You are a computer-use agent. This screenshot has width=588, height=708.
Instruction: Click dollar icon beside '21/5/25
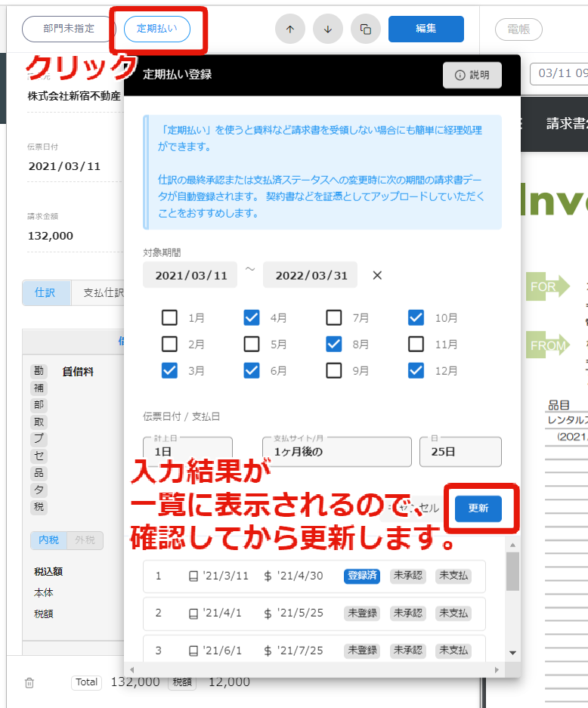click(268, 614)
